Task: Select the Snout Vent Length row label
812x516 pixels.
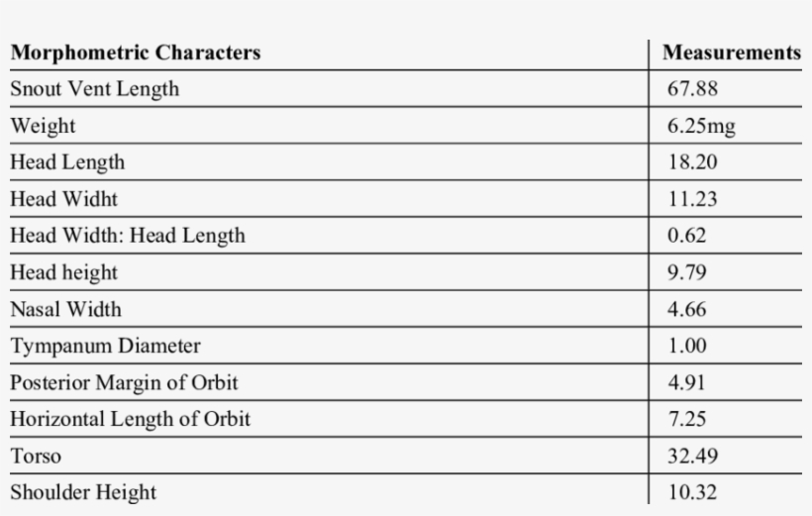Action: tap(95, 89)
